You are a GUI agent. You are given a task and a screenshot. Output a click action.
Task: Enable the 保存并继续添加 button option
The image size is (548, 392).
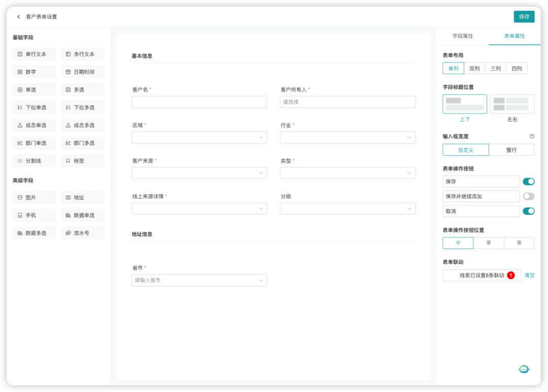click(528, 196)
